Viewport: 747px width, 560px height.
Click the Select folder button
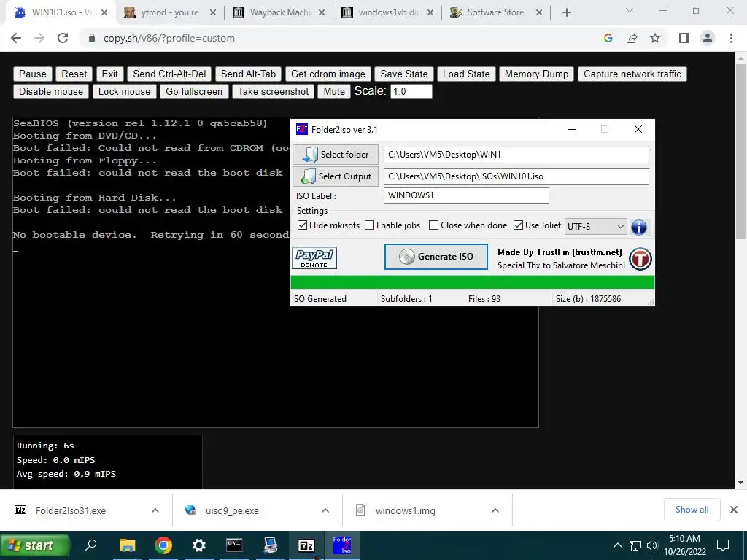336,155
